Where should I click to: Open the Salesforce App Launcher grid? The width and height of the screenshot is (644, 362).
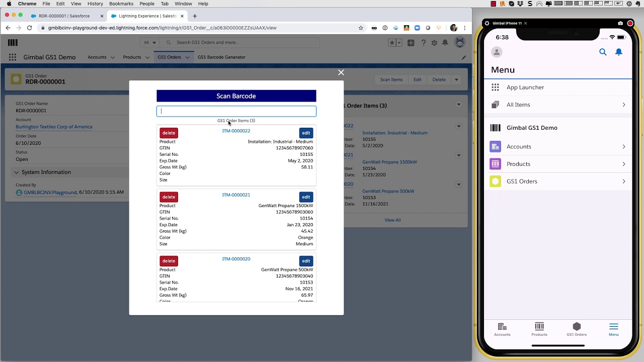pyautogui.click(x=13, y=57)
